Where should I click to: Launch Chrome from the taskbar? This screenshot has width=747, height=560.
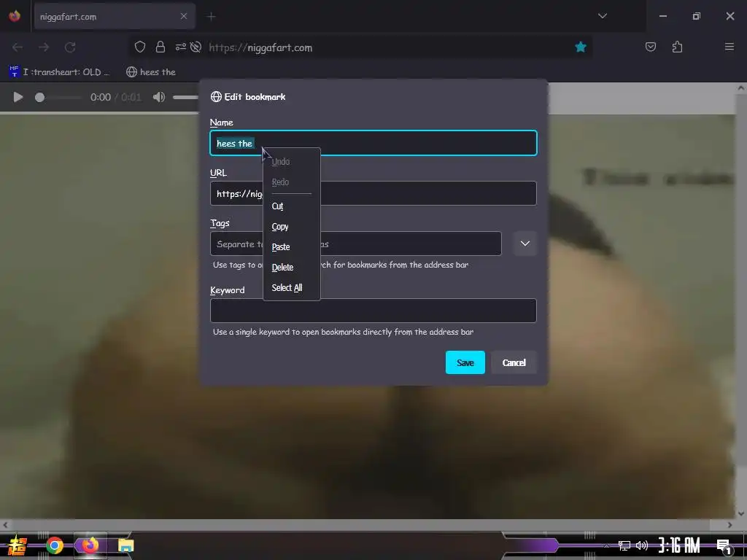pyautogui.click(x=55, y=545)
